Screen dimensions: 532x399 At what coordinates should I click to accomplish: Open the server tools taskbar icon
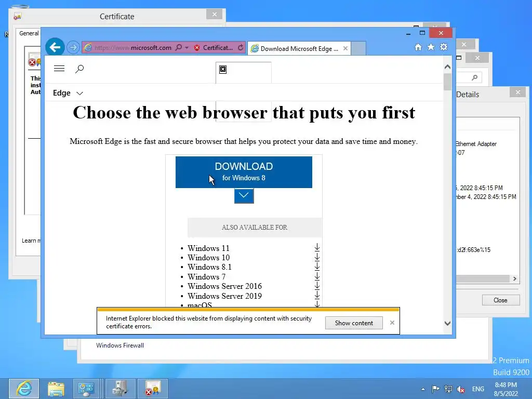pos(119,389)
